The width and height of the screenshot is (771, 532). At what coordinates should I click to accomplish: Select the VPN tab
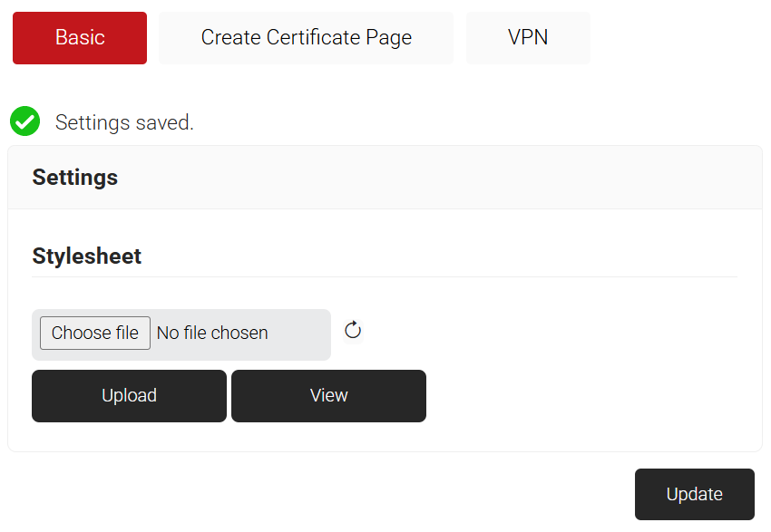click(528, 38)
